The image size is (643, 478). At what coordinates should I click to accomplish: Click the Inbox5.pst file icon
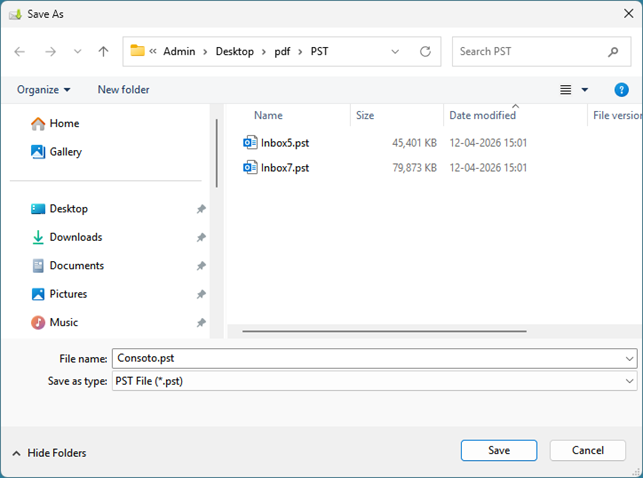tap(250, 143)
